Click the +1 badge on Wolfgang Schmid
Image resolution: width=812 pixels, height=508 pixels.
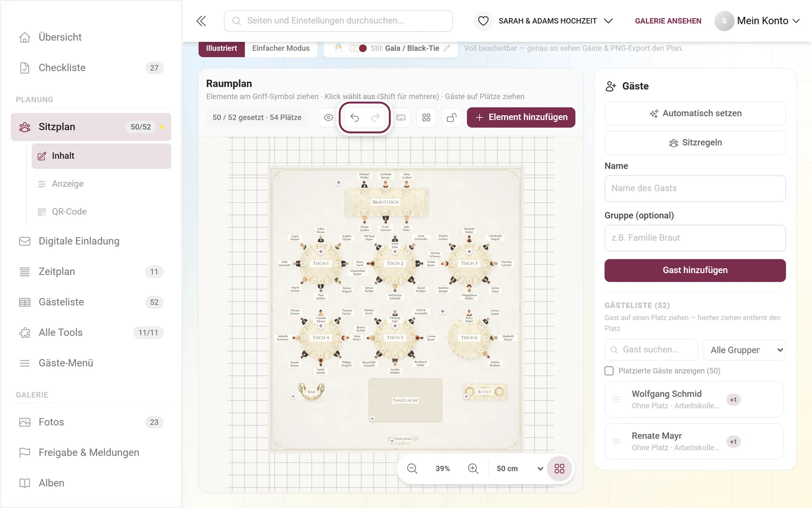point(733,400)
